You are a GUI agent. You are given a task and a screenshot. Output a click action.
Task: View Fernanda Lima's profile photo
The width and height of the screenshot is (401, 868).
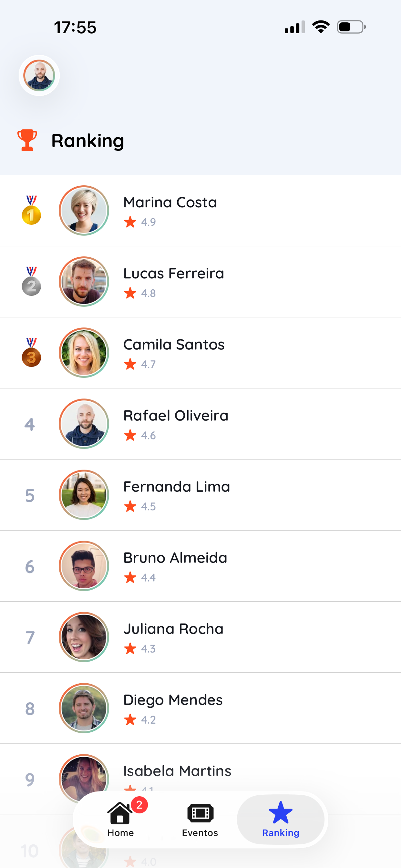click(84, 495)
